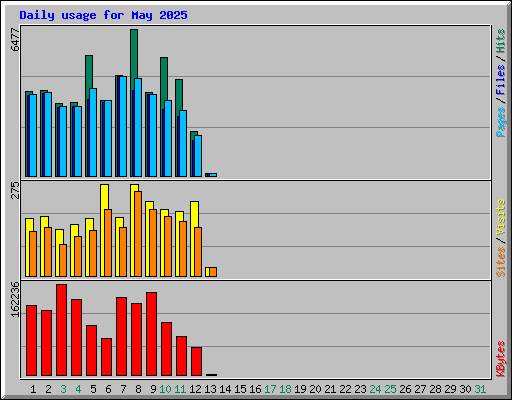512x400 pixels.
Task: Click the 275 visits scale label
Action: [x=15, y=190]
